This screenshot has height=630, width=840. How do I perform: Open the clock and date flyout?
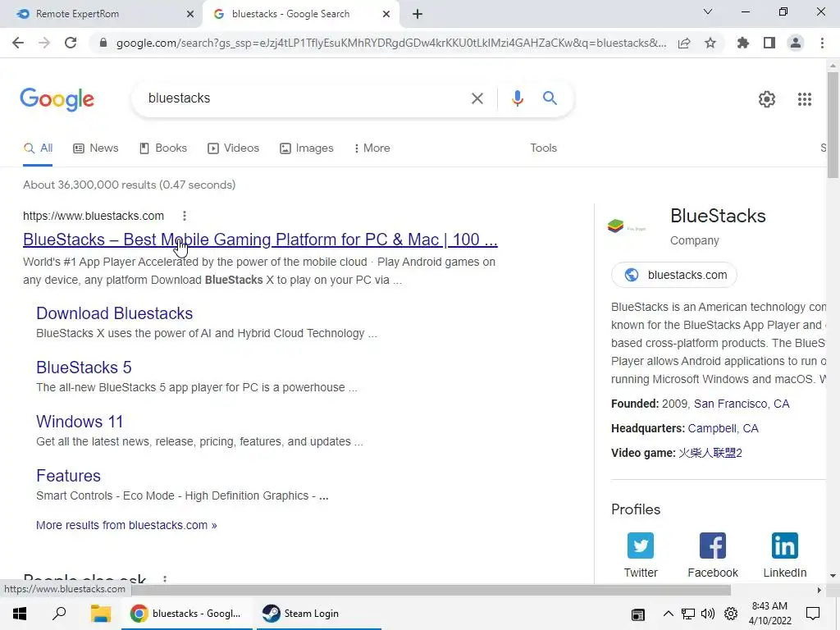click(769, 614)
